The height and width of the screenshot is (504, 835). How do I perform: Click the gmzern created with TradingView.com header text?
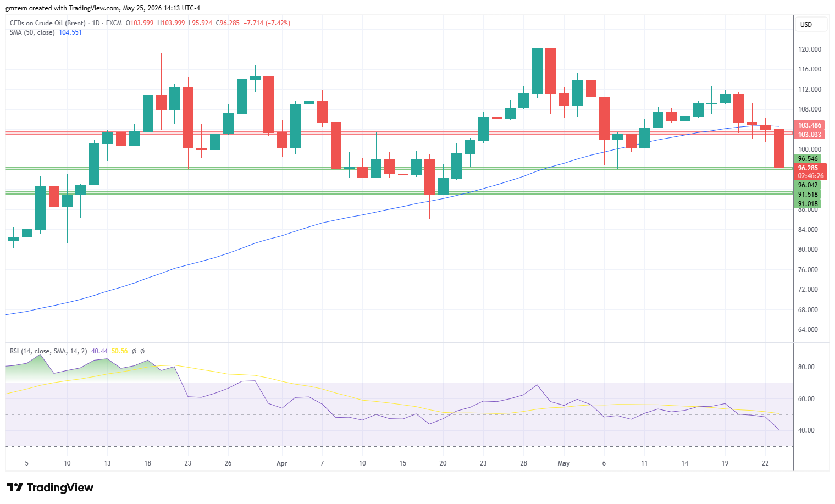(x=103, y=8)
